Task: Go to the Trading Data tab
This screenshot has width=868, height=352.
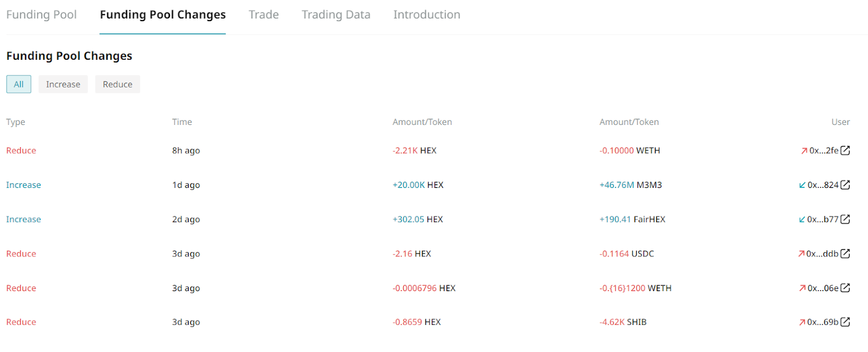Action: [x=336, y=15]
